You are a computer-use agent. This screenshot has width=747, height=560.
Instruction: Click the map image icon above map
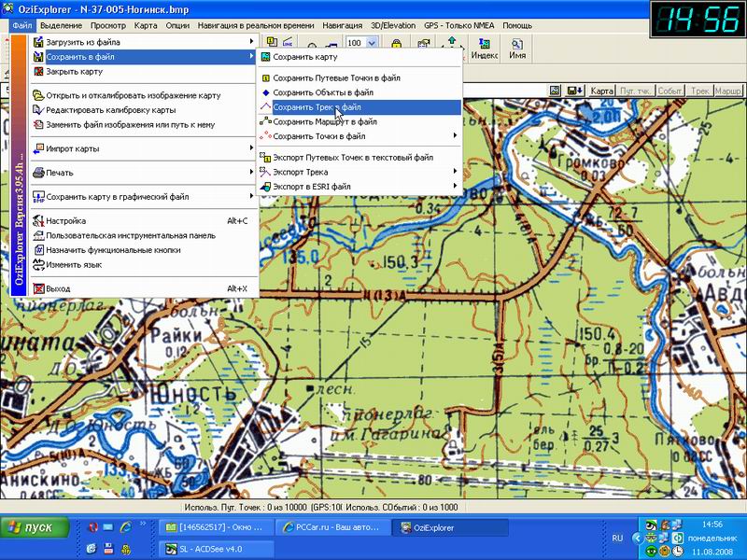coord(555,91)
